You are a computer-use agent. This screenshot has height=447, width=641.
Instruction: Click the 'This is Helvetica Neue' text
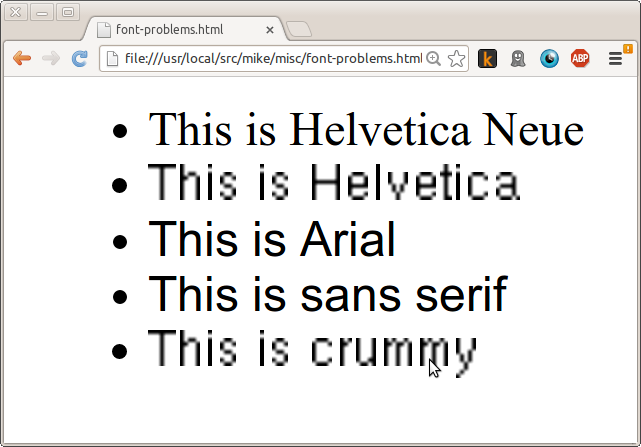click(366, 129)
